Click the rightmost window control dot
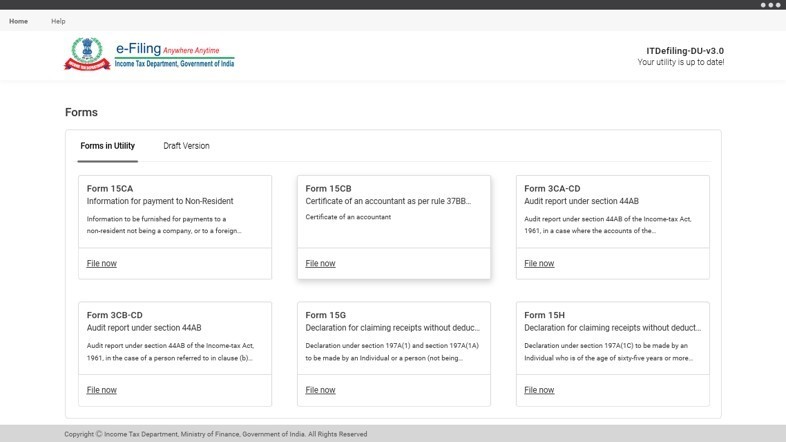 coord(777,5)
